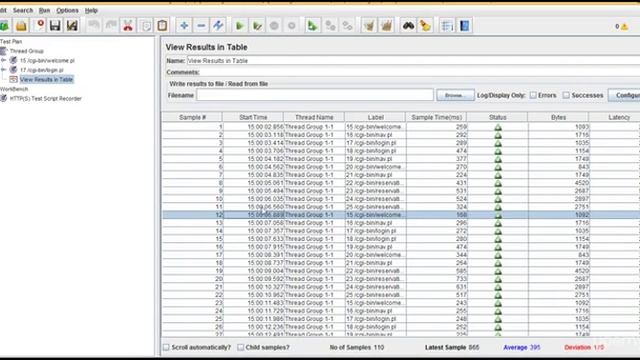Screen dimensions: 640x360
Task: Sort by the Sample # column header
Action: [x=192, y=117]
